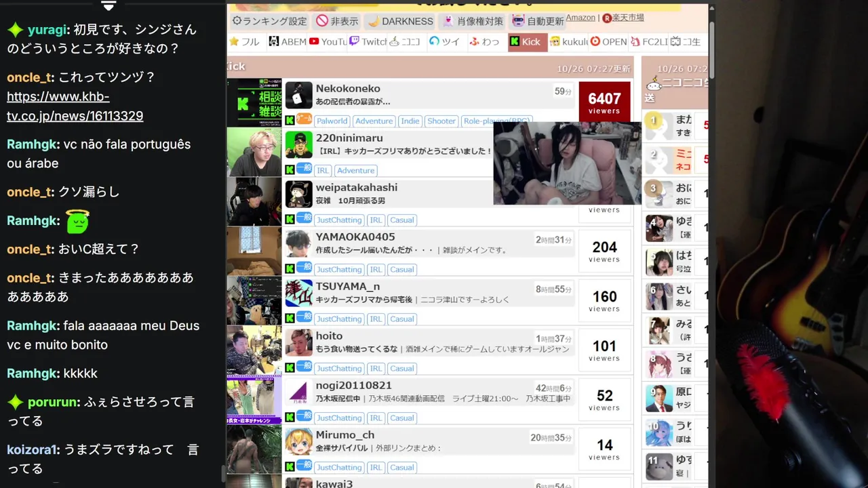Click chat collapse arrow at top

(108, 5)
